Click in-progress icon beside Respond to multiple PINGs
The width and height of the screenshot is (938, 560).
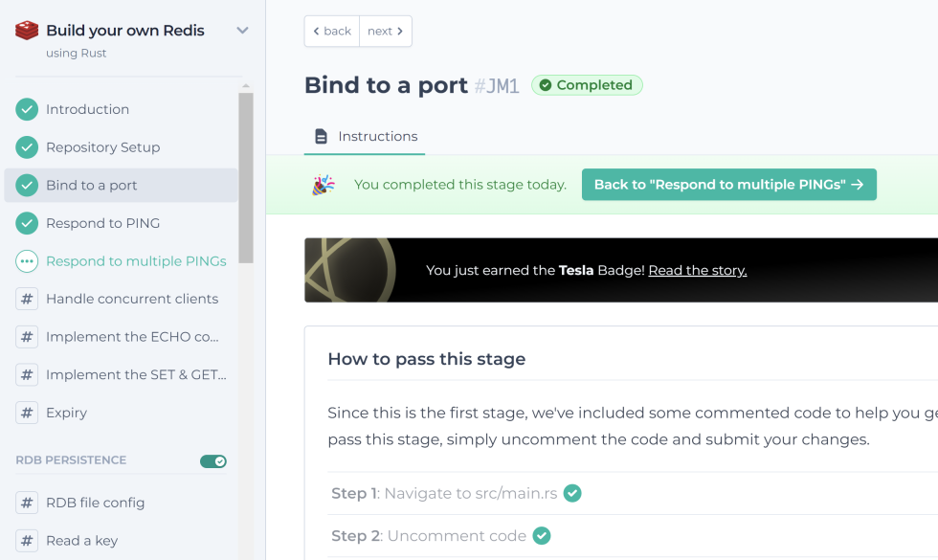point(27,261)
